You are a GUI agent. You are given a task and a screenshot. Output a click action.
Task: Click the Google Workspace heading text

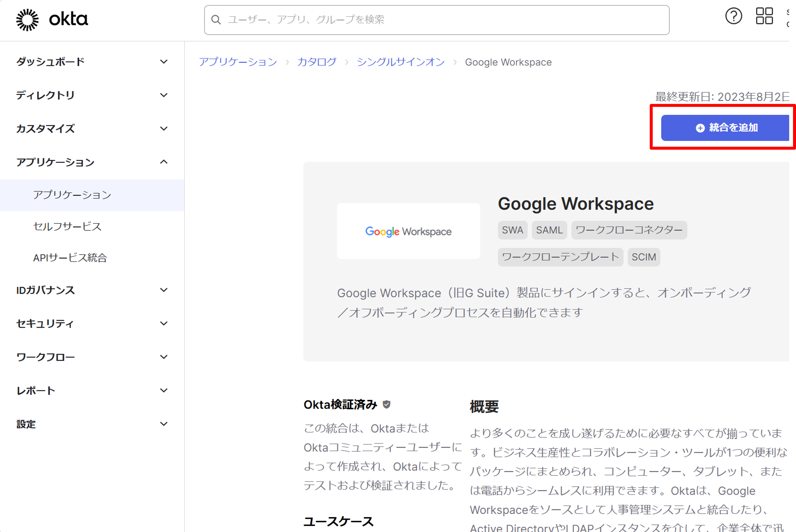click(576, 204)
